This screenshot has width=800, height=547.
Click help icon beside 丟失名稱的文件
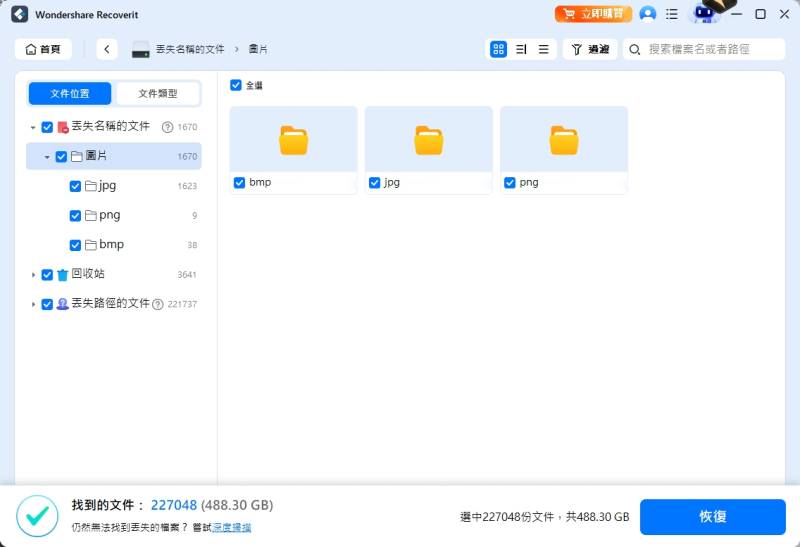(x=167, y=127)
